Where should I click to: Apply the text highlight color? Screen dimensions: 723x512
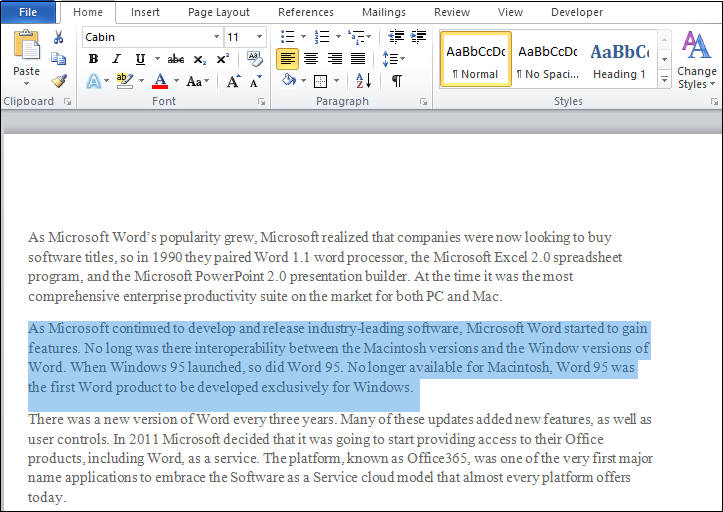pyautogui.click(x=125, y=81)
